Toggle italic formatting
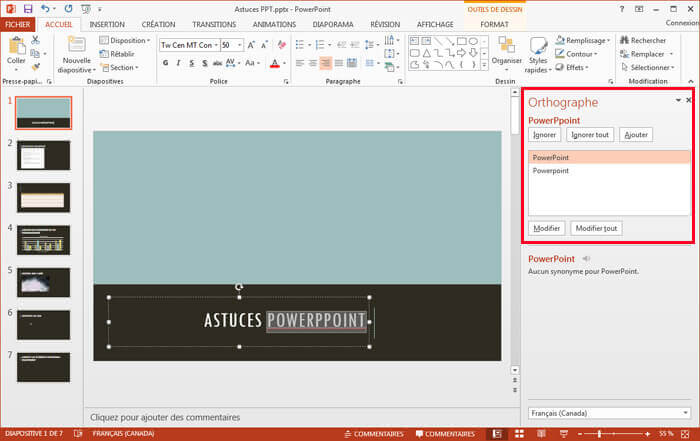This screenshot has height=441, width=700. 178,63
